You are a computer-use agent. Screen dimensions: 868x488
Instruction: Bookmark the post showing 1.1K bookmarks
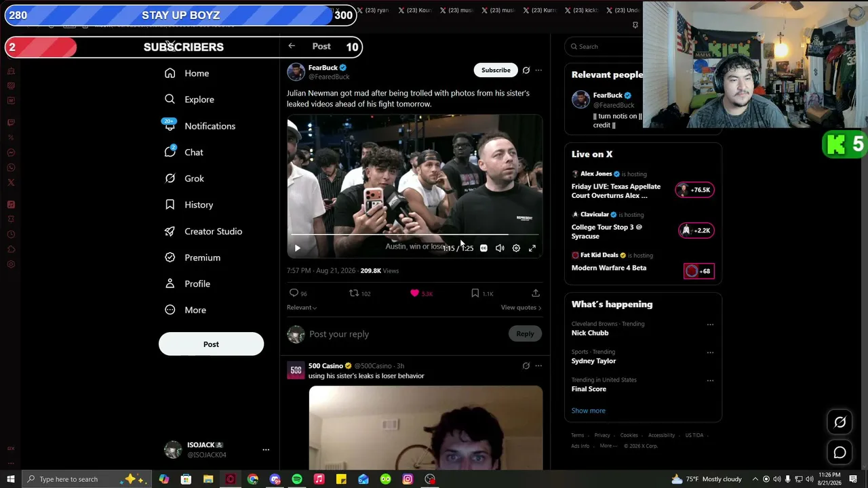tap(482, 293)
